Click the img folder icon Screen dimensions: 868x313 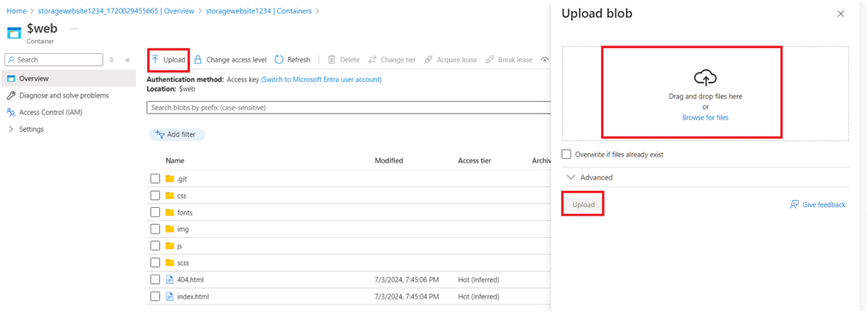[x=169, y=229]
